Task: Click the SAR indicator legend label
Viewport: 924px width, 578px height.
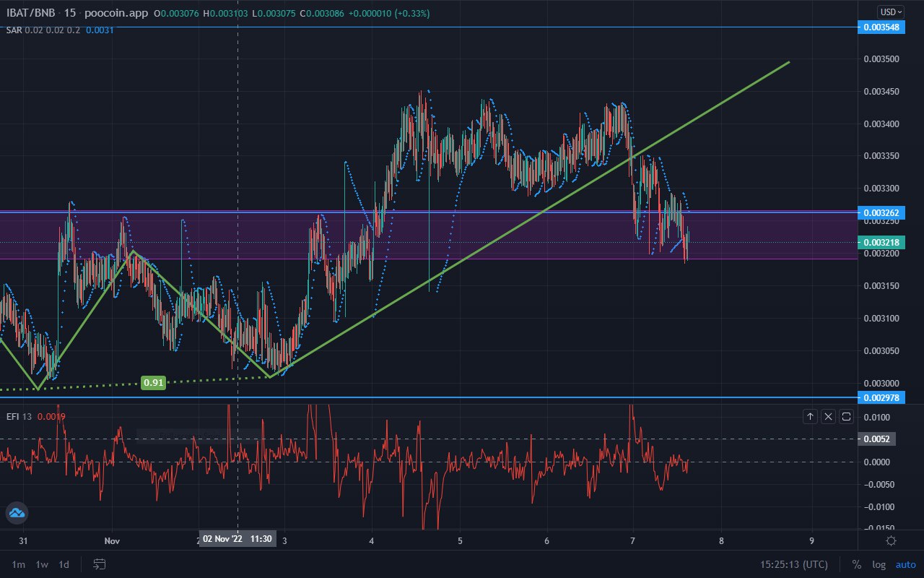Action: coord(14,30)
